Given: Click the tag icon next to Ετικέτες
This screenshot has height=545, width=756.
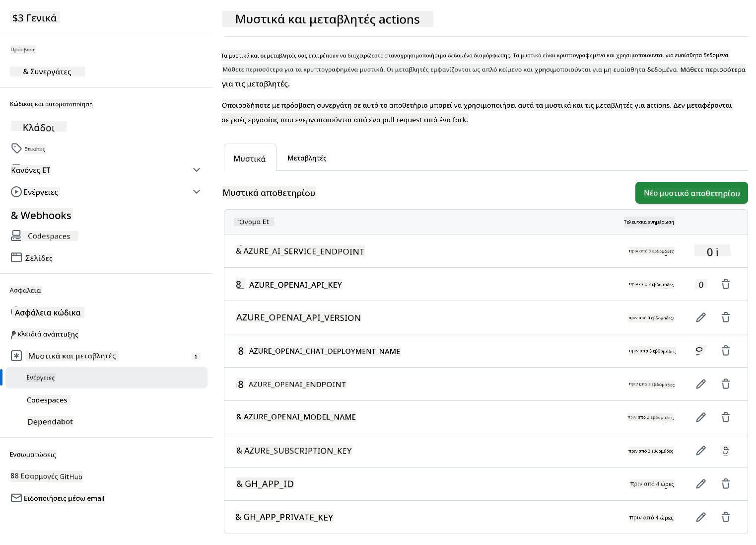Looking at the screenshot, I should tap(16, 148).
